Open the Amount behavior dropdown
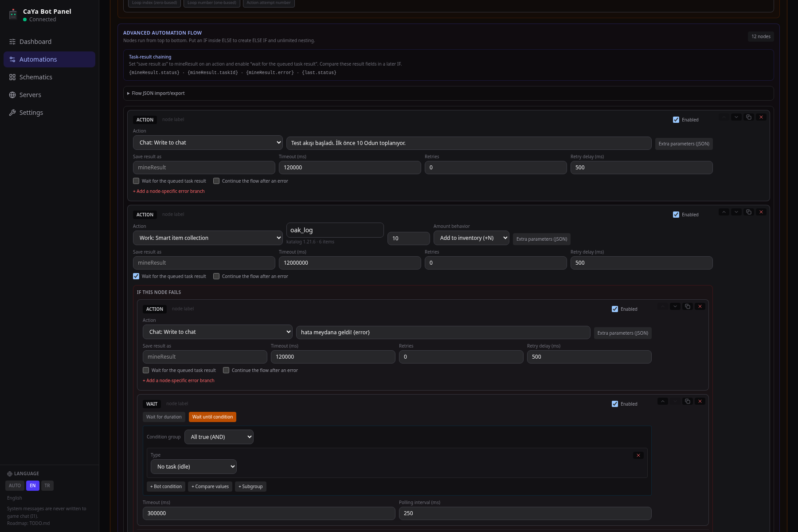The image size is (798, 532). point(471,238)
